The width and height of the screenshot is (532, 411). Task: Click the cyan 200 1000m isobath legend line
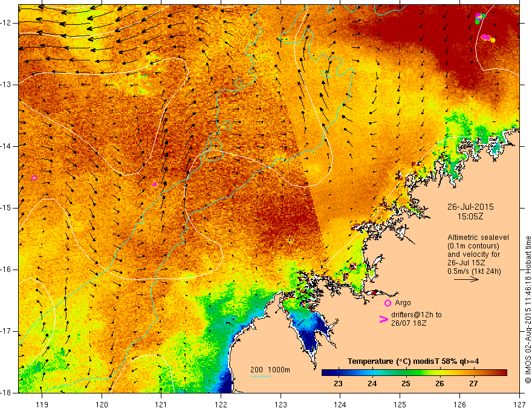point(261,376)
